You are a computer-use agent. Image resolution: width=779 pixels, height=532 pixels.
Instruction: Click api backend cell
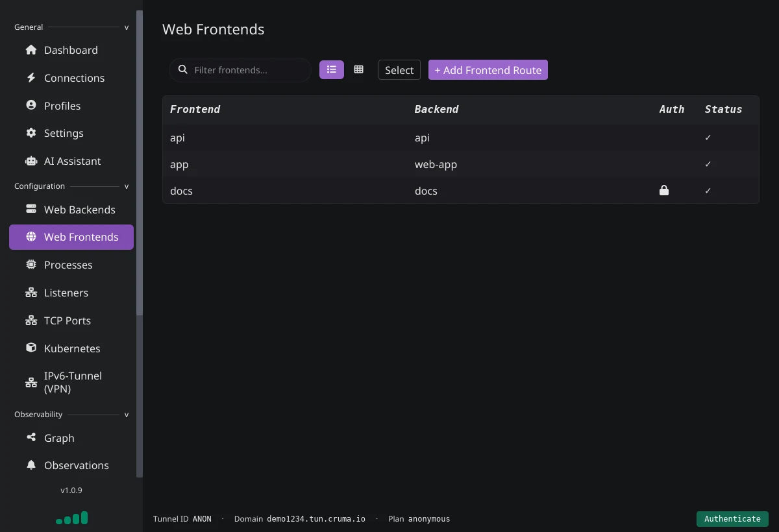tap(422, 138)
